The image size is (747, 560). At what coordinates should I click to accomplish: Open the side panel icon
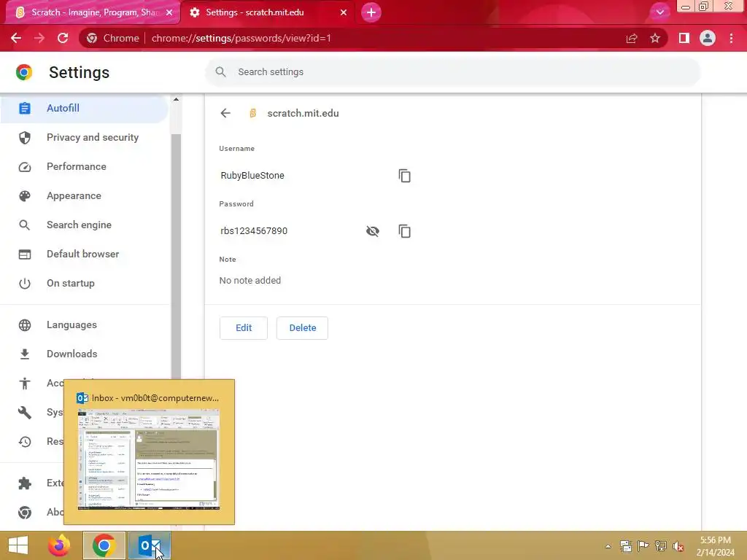pos(684,38)
